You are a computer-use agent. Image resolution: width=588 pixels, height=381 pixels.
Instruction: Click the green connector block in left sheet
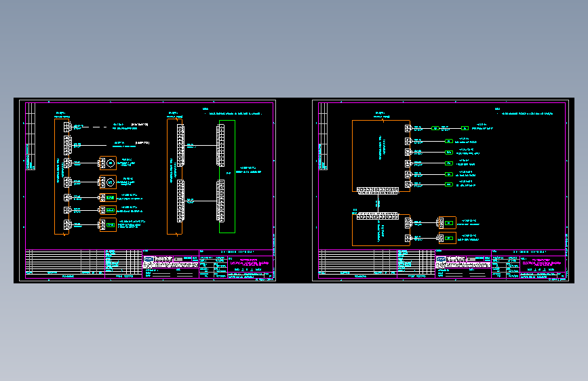coord(227,177)
